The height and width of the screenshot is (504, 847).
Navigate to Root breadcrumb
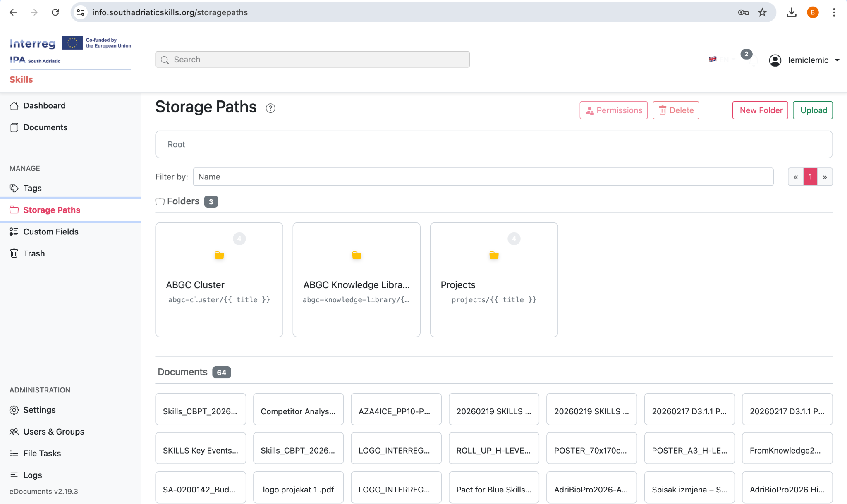(176, 144)
